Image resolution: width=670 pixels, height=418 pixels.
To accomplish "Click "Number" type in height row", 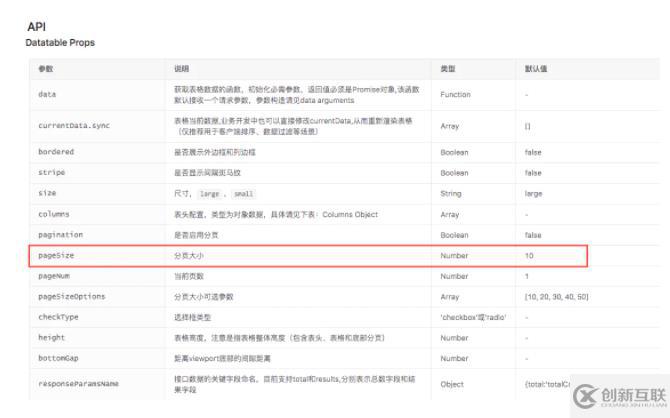I will [454, 338].
